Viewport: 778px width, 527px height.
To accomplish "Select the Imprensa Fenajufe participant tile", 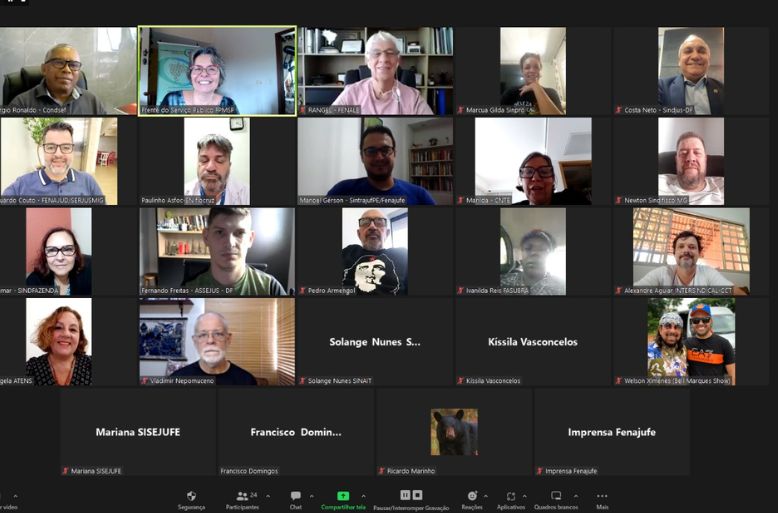I will tap(611, 432).
